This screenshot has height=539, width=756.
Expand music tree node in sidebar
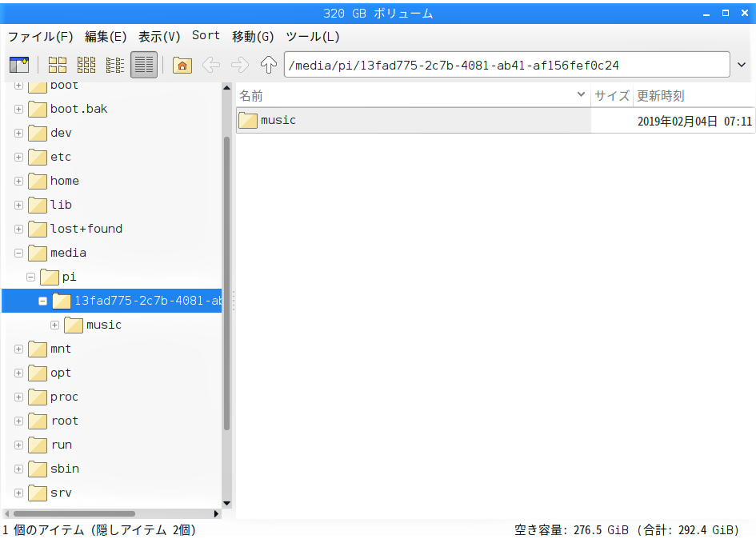click(x=55, y=325)
